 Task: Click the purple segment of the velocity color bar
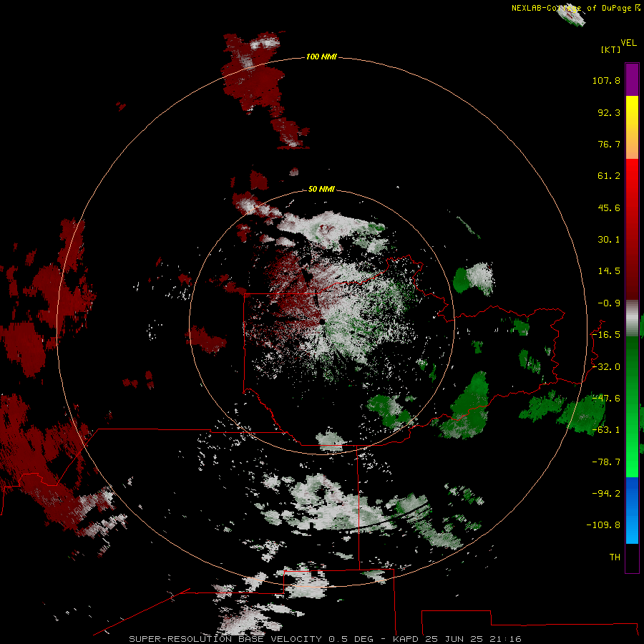pos(632,79)
